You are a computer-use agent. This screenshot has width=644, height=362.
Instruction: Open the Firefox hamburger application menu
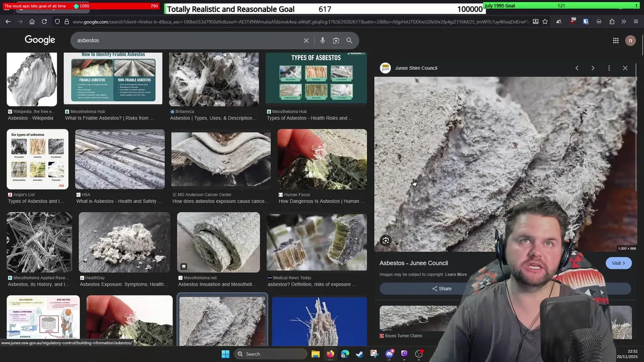[x=636, y=22]
